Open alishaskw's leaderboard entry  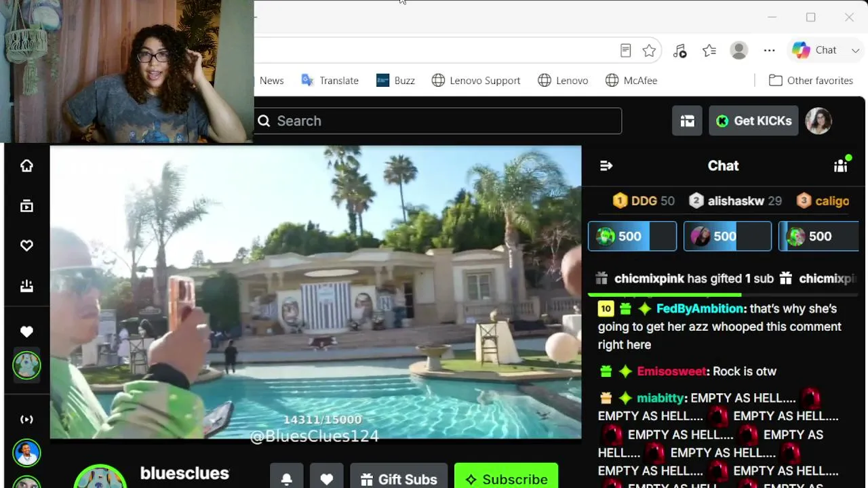click(736, 201)
